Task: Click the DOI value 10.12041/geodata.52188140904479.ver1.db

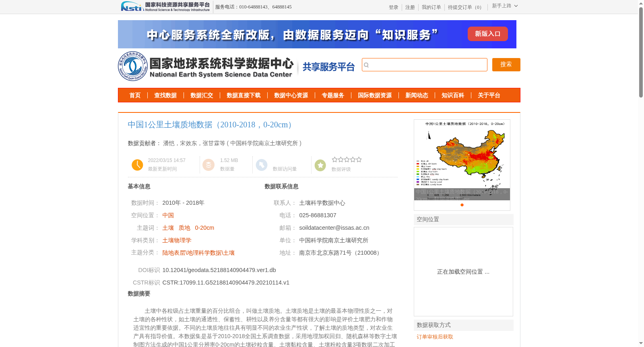Action: coord(219,270)
